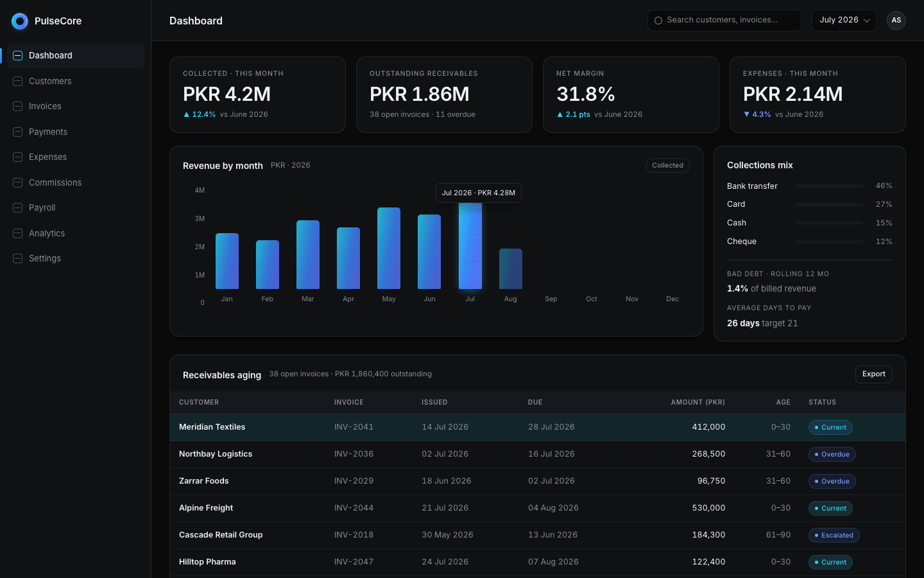Click the Analytics sidebar icon
Image resolution: width=924 pixels, height=578 pixels.
pyautogui.click(x=18, y=233)
